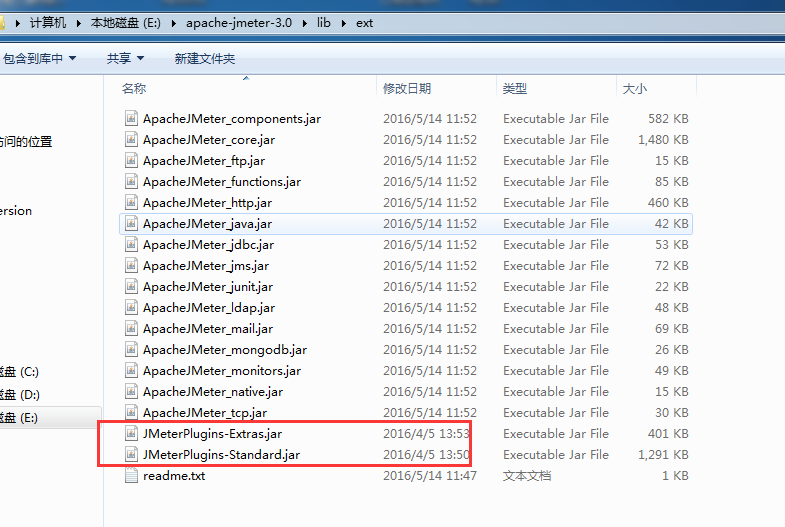The height and width of the screenshot is (527, 785).
Task: Expand breadcrumb arrow before 计算机
Action: pyautogui.click(x=18, y=23)
